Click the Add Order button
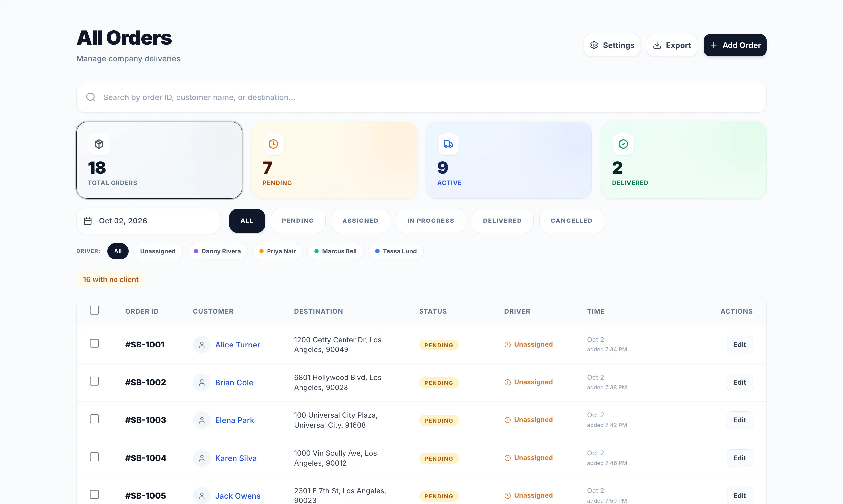843x504 pixels. point(735,45)
